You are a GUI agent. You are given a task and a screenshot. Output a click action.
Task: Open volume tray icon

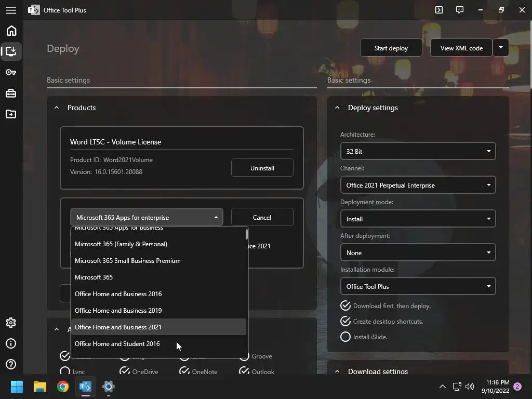[x=470, y=387]
